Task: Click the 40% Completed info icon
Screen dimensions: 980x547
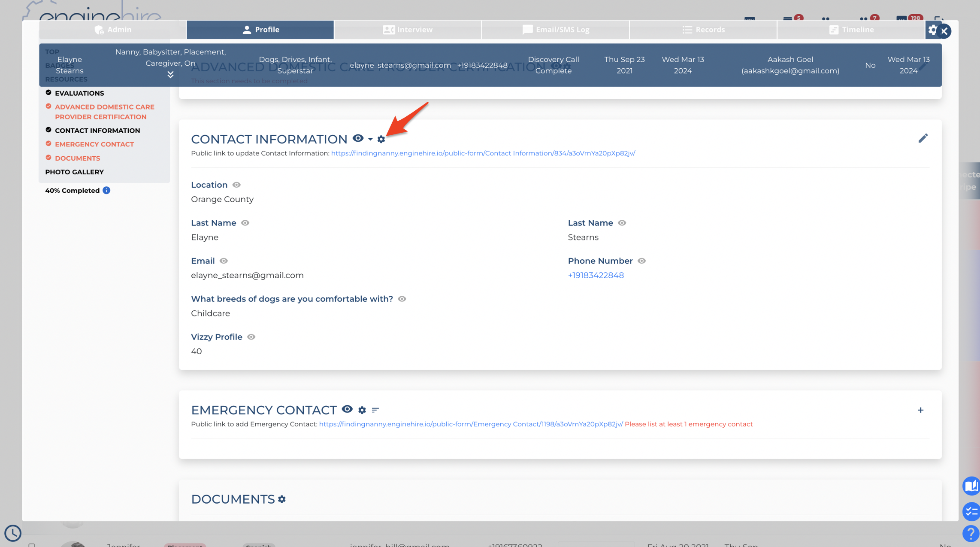Action: pos(106,191)
